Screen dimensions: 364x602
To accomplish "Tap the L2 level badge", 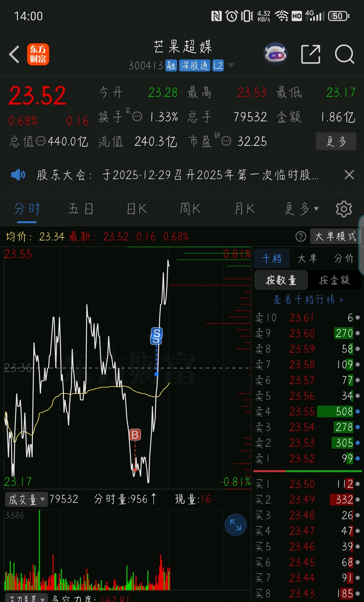I will tap(218, 66).
